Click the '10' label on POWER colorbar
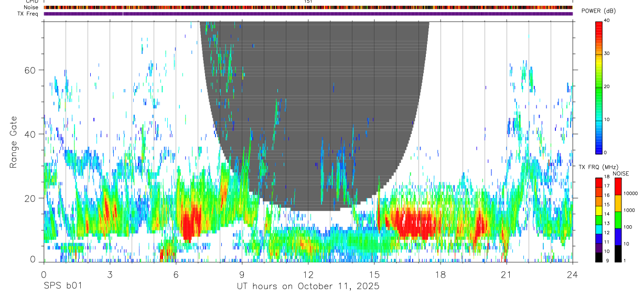Screen dimensions: 644x297 (606, 120)
